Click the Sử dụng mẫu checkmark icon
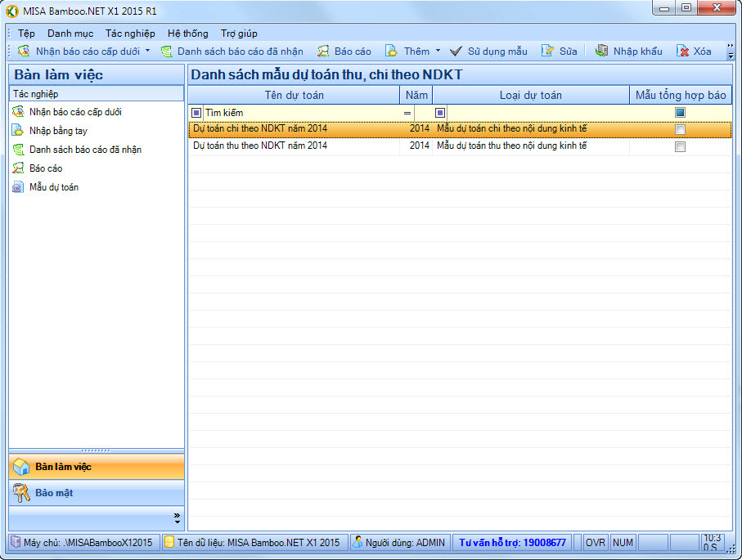742x560 pixels. 456,51
